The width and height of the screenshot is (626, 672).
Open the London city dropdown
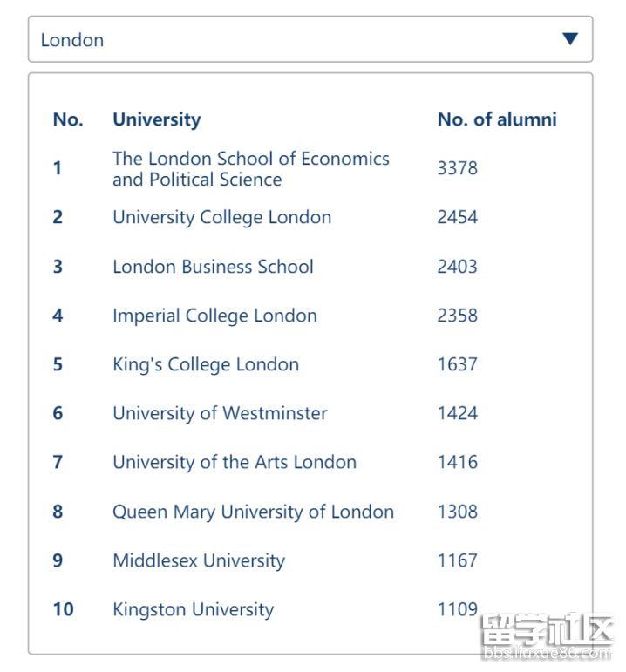click(310, 39)
